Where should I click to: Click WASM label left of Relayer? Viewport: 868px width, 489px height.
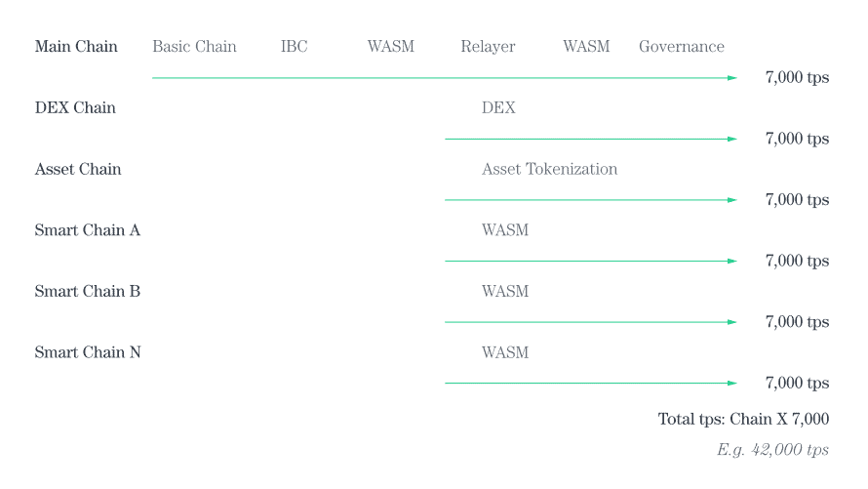391,46
